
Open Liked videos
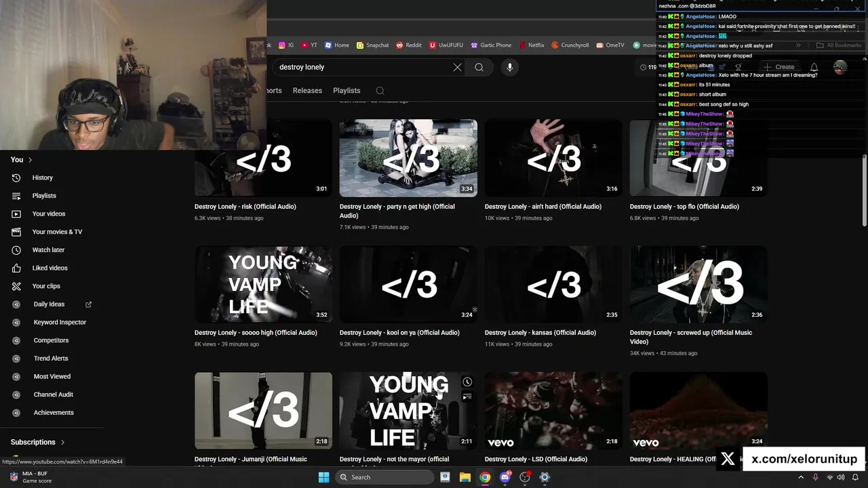[50, 268]
